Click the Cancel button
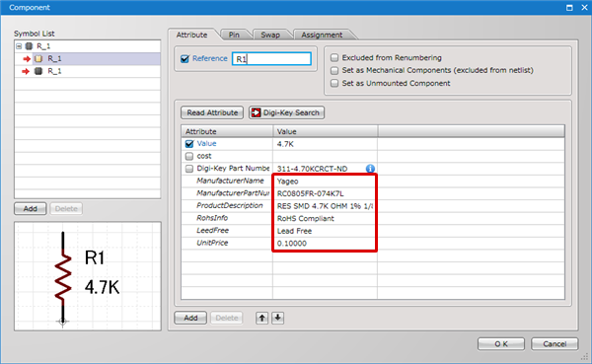This screenshot has height=364, width=592. click(x=555, y=344)
